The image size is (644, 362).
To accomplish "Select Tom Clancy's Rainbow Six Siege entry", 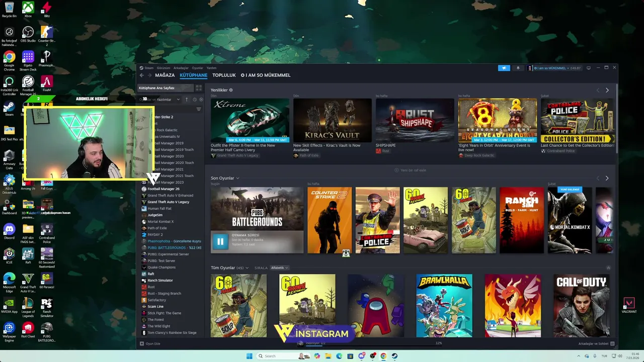I will (x=171, y=333).
